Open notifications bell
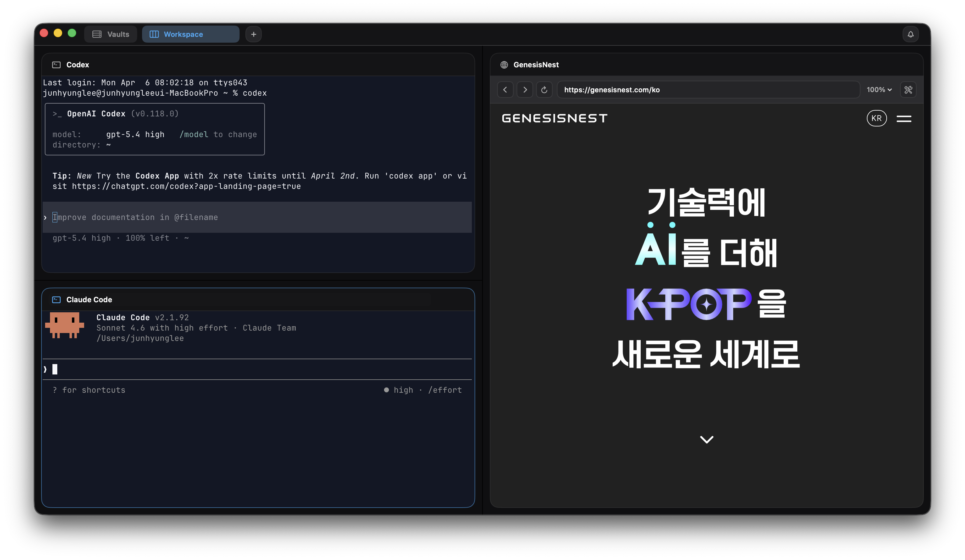965x560 pixels. tap(910, 34)
